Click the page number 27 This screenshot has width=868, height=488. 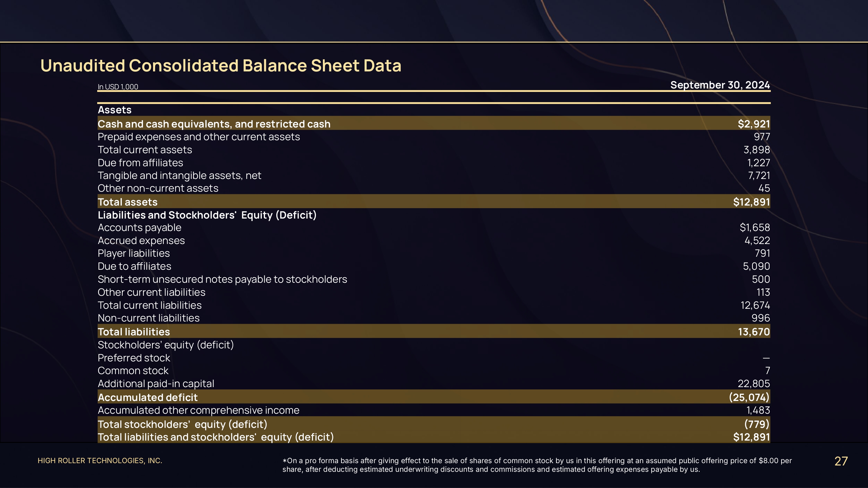(x=841, y=461)
